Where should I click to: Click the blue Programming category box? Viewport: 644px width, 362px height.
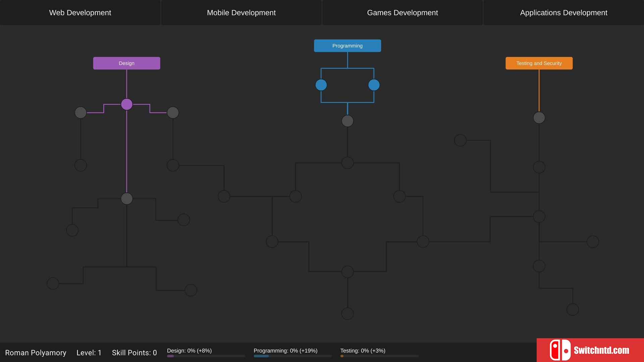click(347, 46)
